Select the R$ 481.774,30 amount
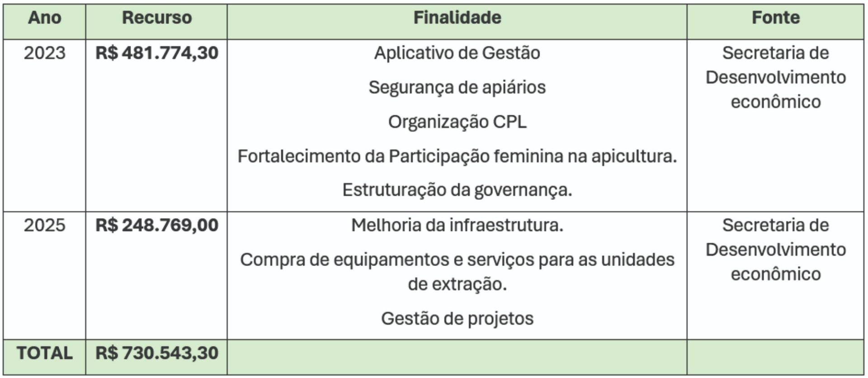Screen dimensions: 868x378 156,53
